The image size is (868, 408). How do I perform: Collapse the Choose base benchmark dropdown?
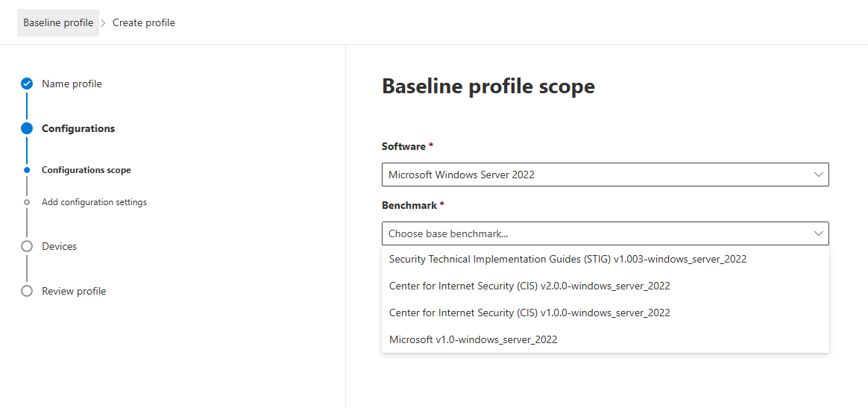[605, 233]
